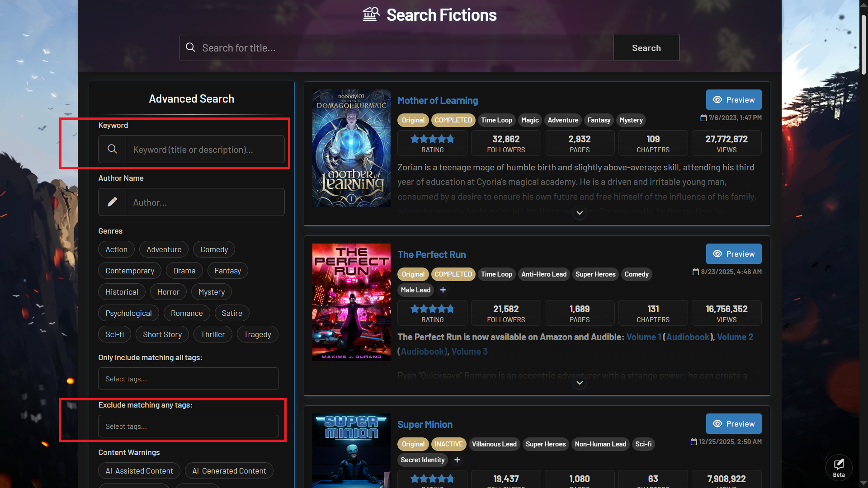This screenshot has height=488, width=868.
Task: Click the Search button
Action: coord(646,47)
